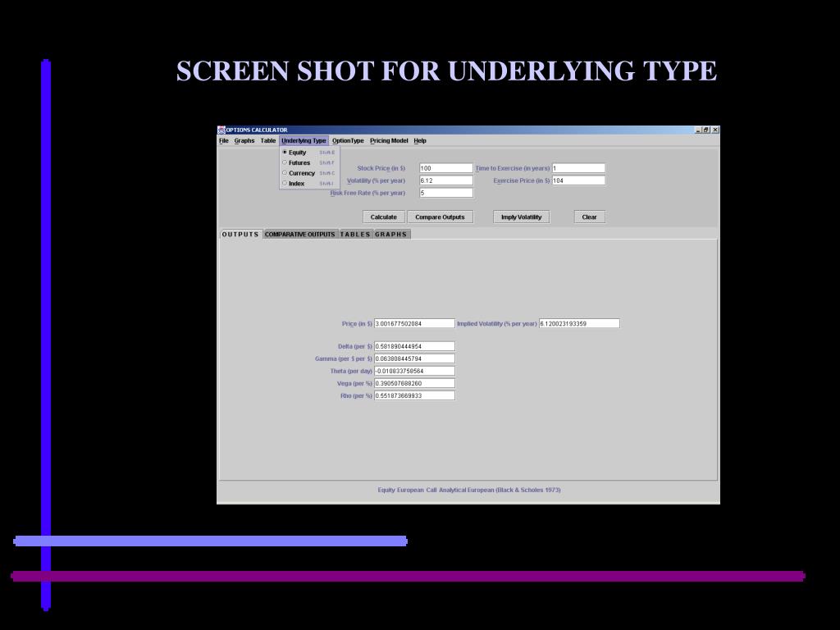Image resolution: width=840 pixels, height=630 pixels.
Task: Pick the Index underlying type
Action: click(296, 184)
